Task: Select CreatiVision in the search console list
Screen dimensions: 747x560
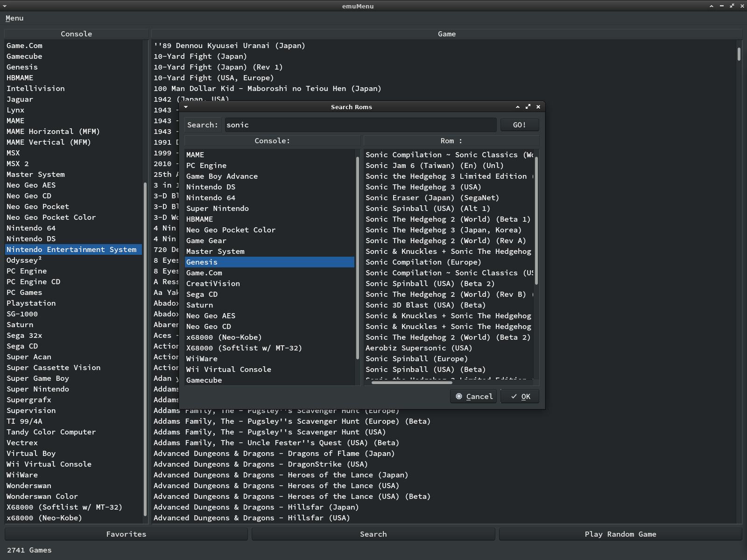Action: tap(269, 284)
